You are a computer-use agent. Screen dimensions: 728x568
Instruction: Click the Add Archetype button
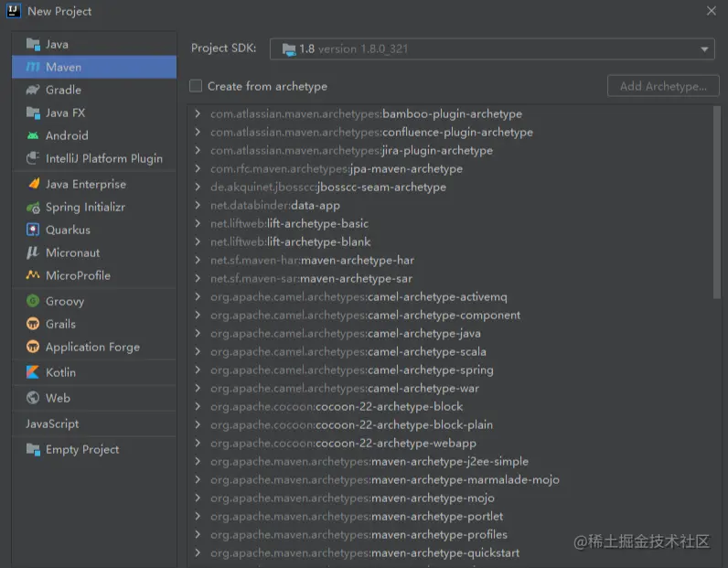(662, 86)
